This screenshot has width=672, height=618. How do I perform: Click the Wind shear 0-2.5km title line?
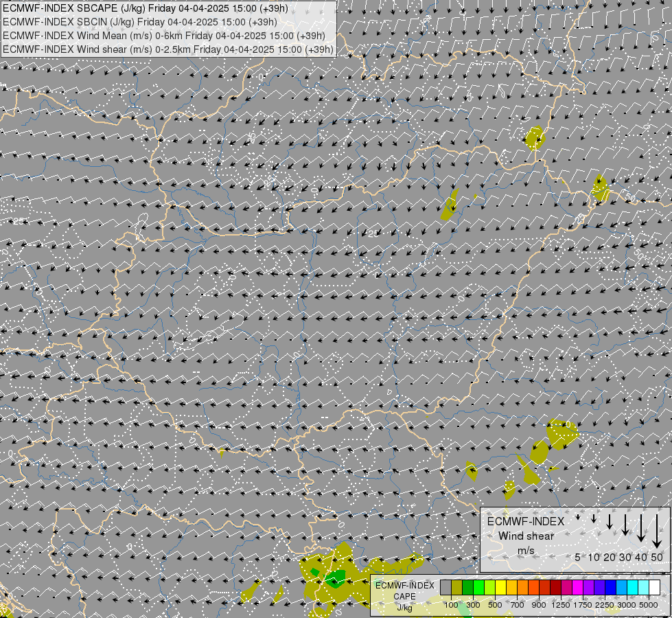pos(168,49)
